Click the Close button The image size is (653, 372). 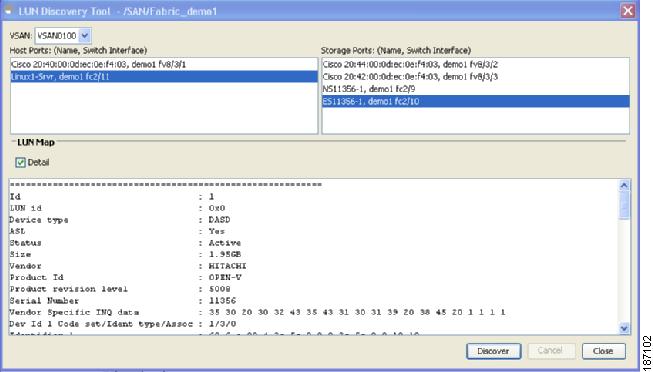(603, 351)
